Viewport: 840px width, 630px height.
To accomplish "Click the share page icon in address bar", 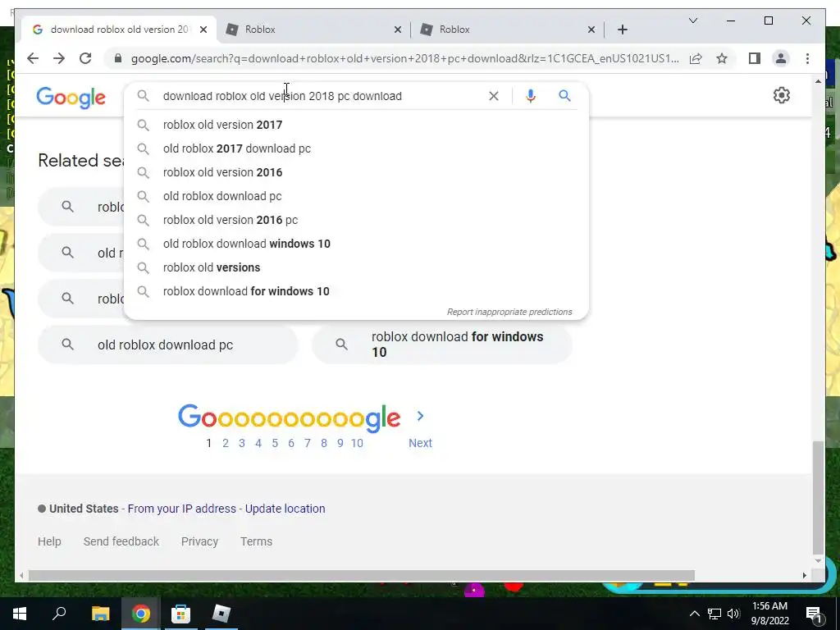I will click(696, 58).
